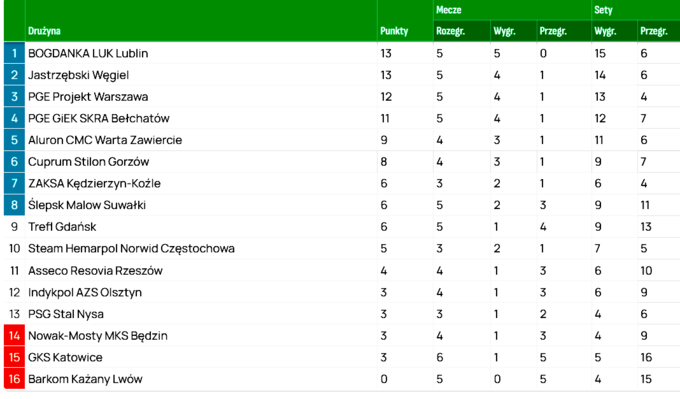Click Aluron CMC Warta Zawiercie team
The width and height of the screenshot is (680, 399).
point(105,140)
